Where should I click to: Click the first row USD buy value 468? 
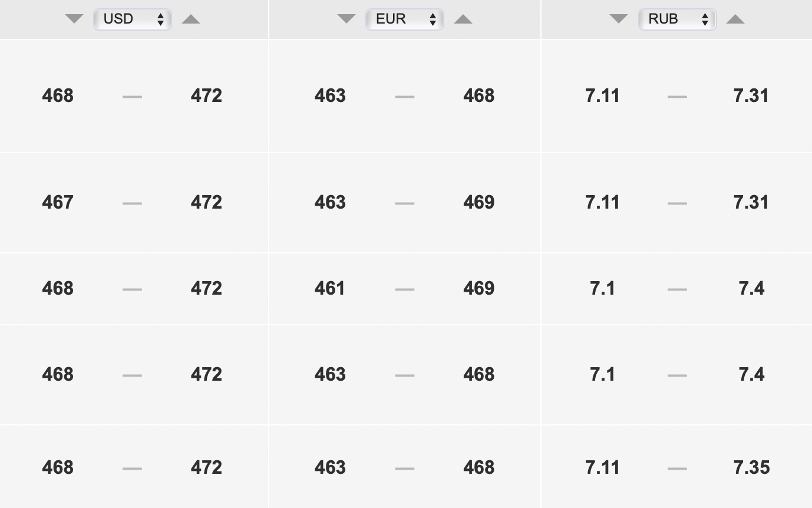click(58, 95)
